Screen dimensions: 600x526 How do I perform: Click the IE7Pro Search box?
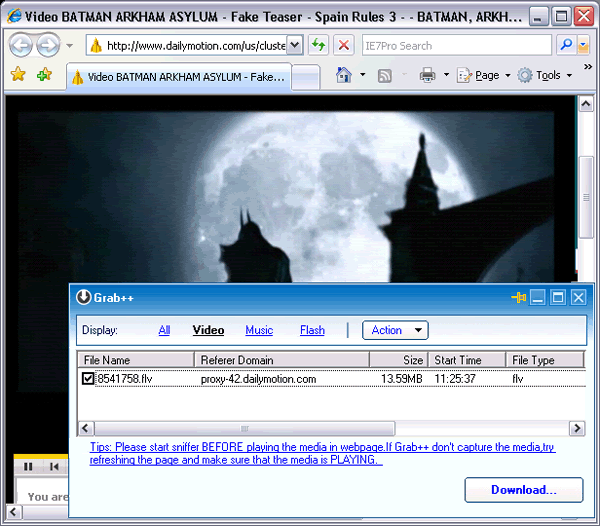click(457, 46)
